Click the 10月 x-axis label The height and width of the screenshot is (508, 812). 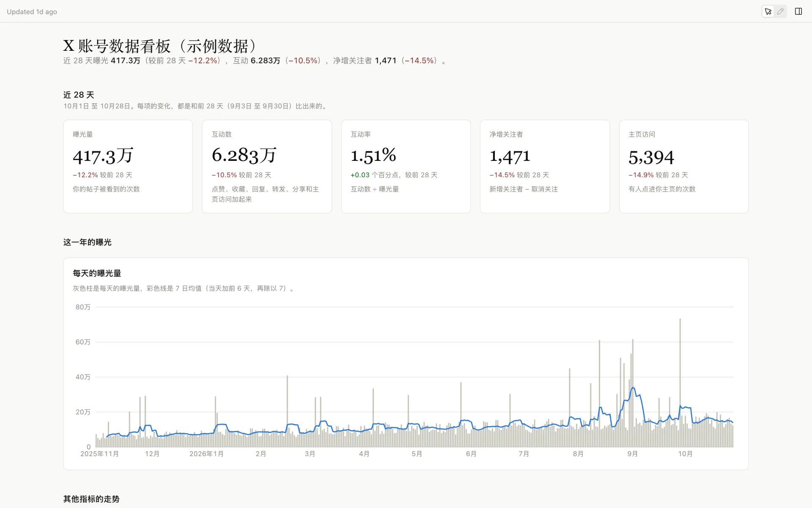[x=686, y=454]
